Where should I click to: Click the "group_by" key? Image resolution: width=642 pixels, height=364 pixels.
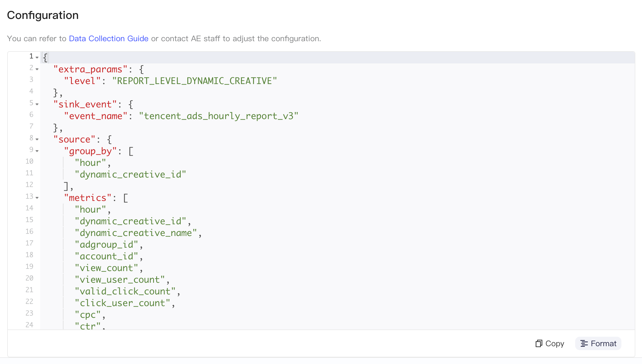pyautogui.click(x=90, y=151)
